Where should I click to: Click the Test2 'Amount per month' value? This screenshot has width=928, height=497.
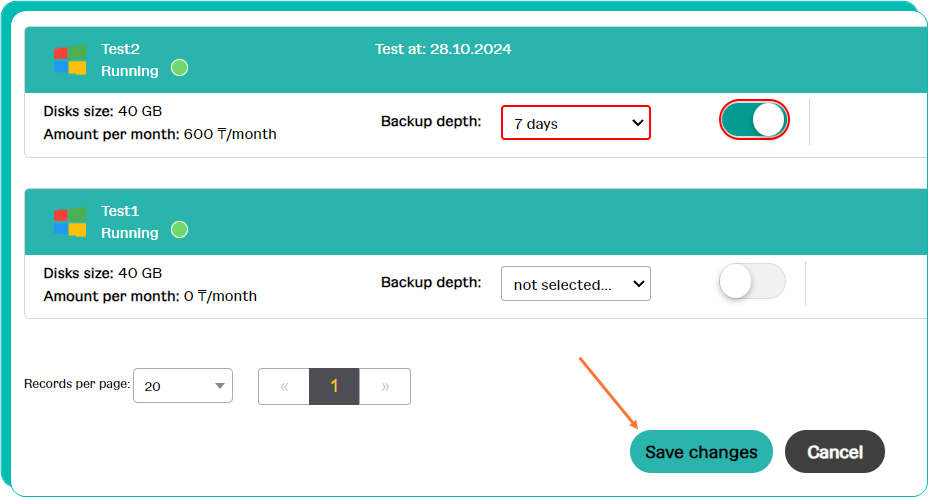(x=230, y=134)
